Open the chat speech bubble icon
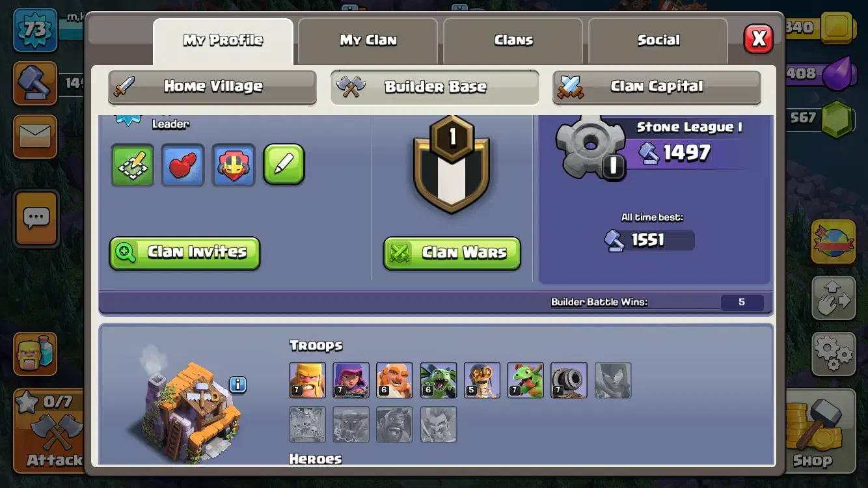The width and height of the screenshot is (868, 488). point(36,219)
